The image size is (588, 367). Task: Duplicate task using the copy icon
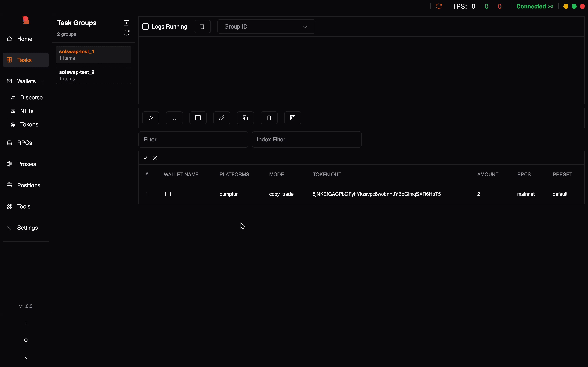tap(245, 118)
